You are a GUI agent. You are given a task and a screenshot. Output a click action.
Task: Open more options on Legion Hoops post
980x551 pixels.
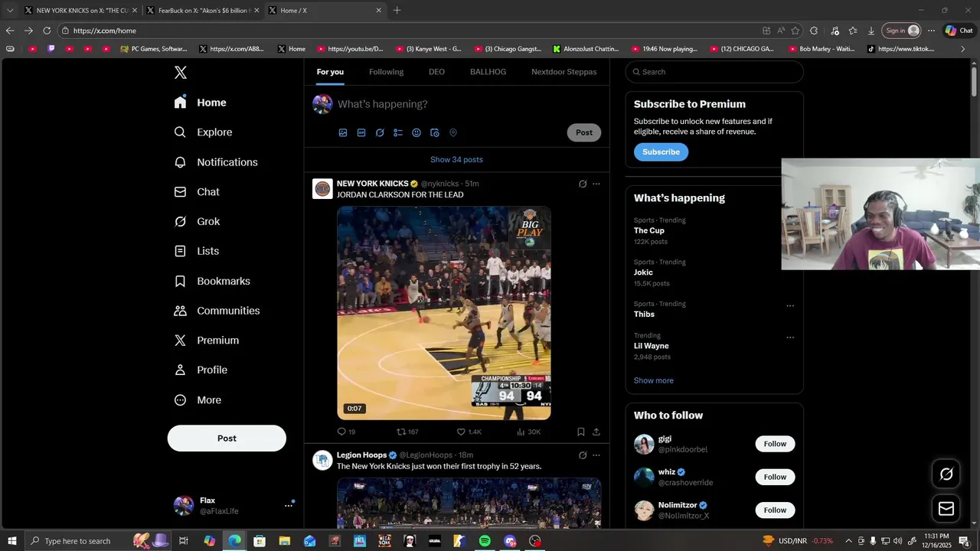click(596, 455)
